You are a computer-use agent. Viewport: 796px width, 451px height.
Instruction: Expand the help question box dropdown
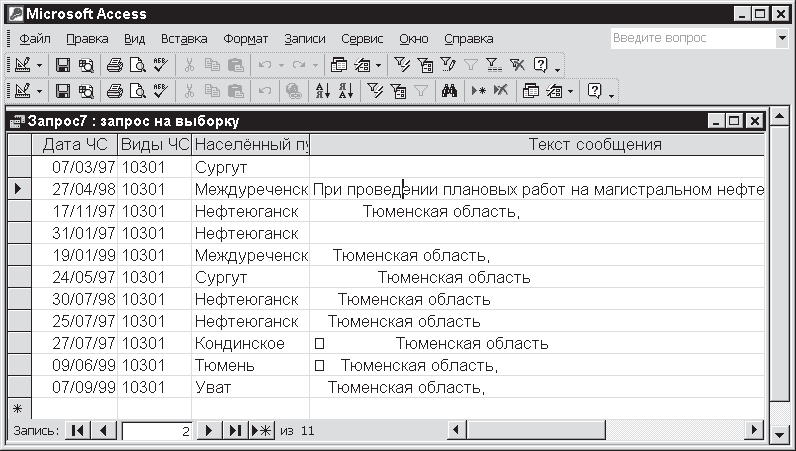[782, 38]
